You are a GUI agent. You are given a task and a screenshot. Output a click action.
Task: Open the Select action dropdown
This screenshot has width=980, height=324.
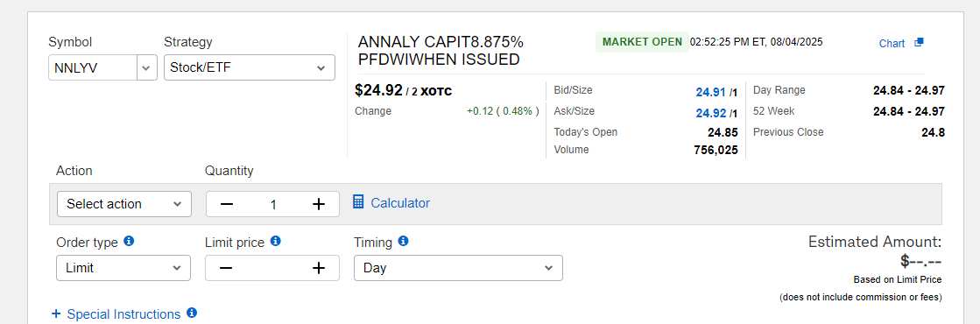point(124,204)
